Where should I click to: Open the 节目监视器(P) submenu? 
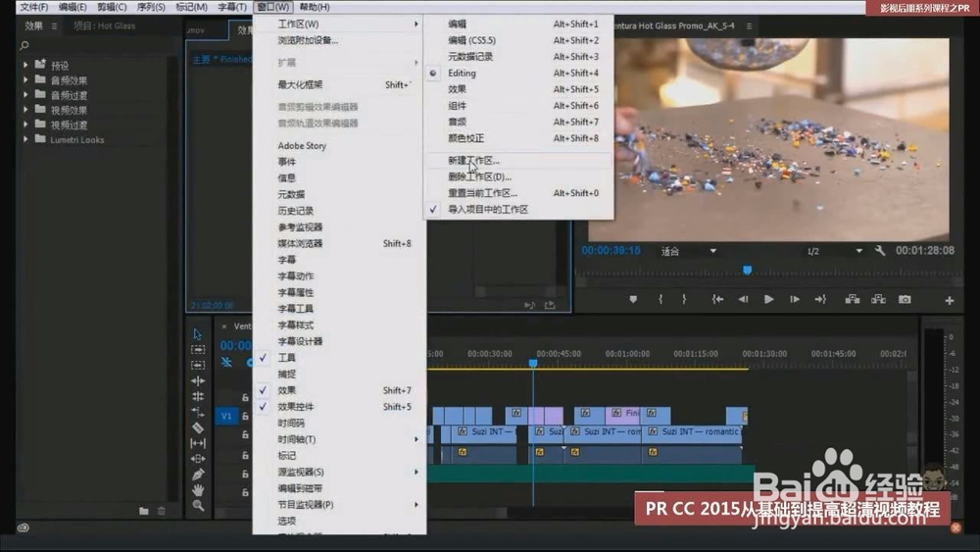coord(339,505)
